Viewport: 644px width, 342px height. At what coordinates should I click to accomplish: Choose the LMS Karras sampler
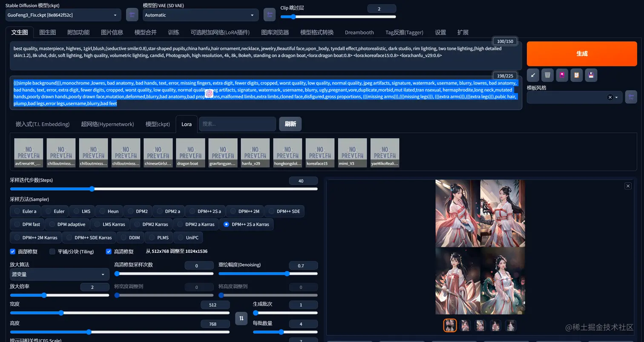110,224
